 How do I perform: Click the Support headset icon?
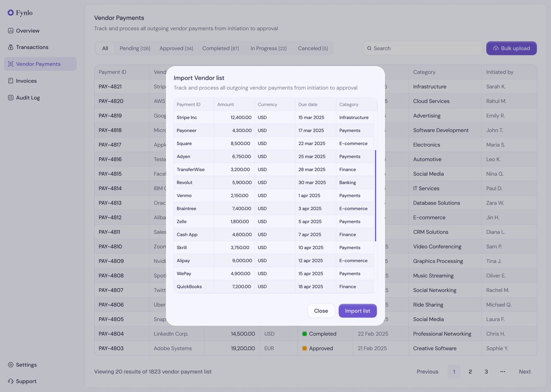click(11, 381)
